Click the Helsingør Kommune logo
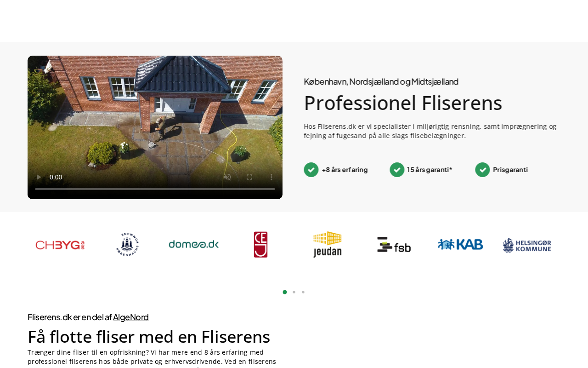588x368 pixels. 527,245
